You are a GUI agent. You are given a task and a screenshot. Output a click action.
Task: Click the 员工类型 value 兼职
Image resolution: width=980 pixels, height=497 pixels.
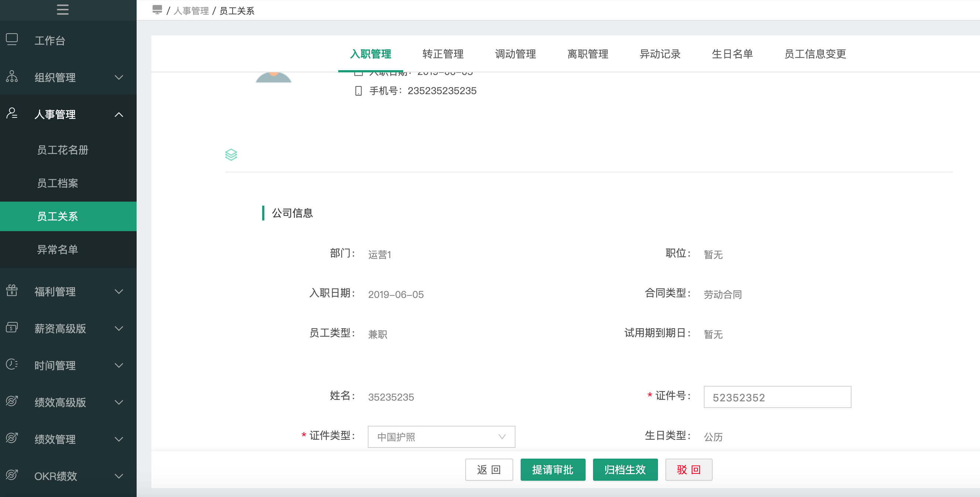[x=377, y=335]
